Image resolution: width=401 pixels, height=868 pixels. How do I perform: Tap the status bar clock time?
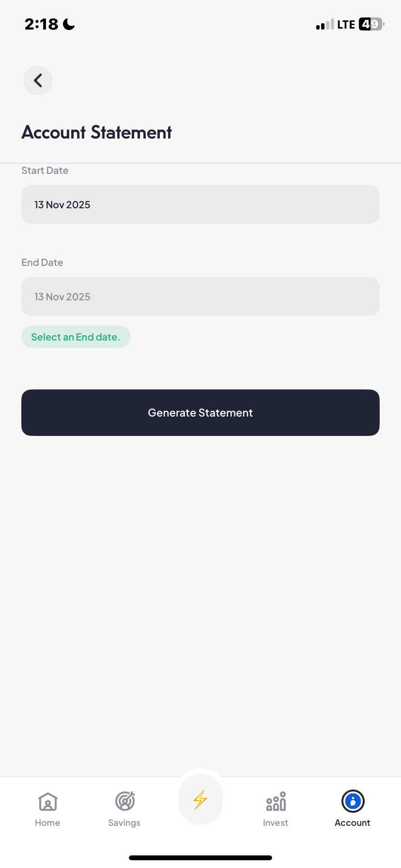click(x=42, y=24)
